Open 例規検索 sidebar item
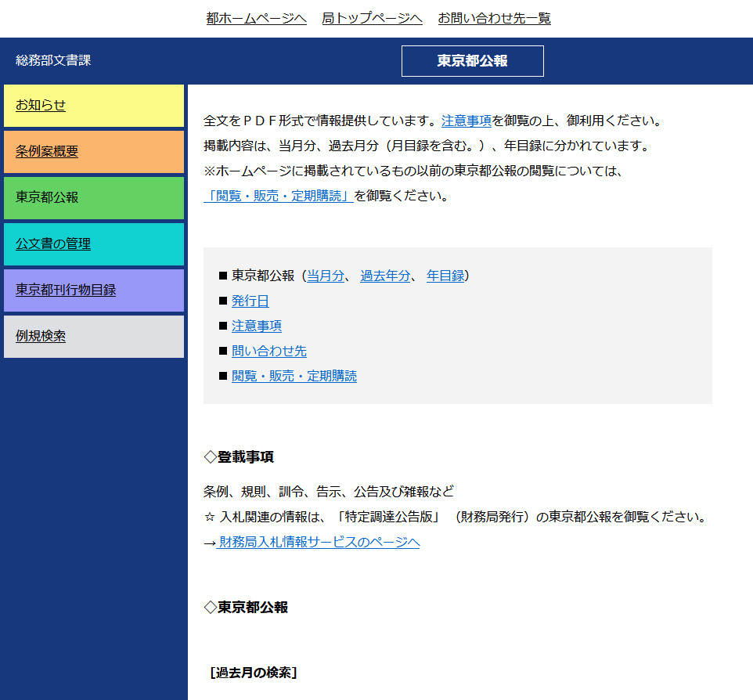This screenshot has width=753, height=700. pos(94,337)
